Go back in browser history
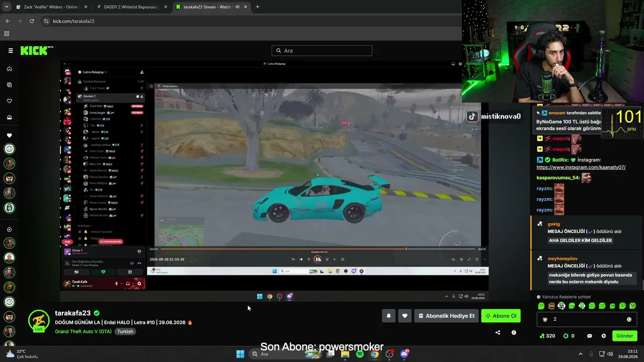The width and height of the screenshot is (644, 362). (8, 21)
